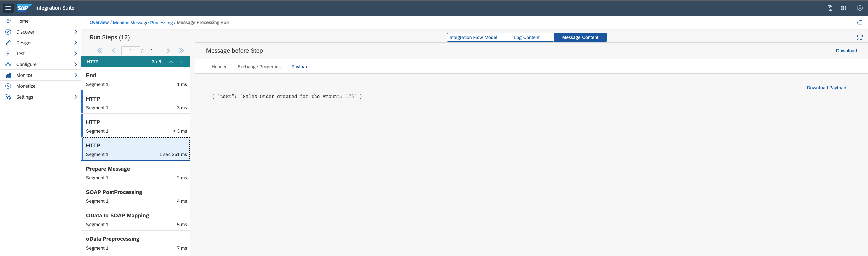Click the Download Payload link

(x=826, y=88)
